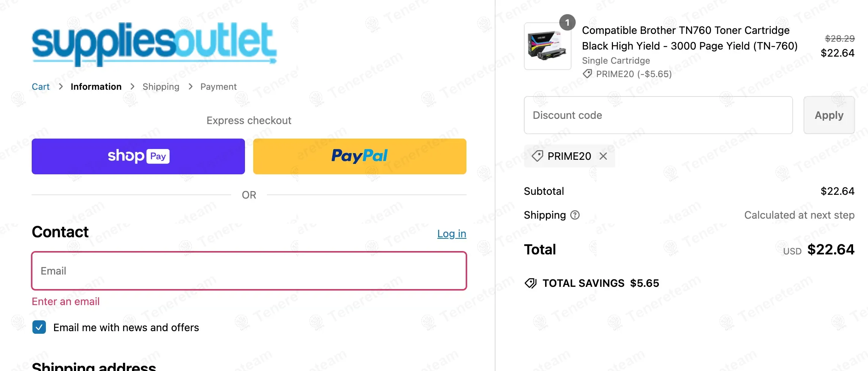Open the Log in link

click(452, 234)
